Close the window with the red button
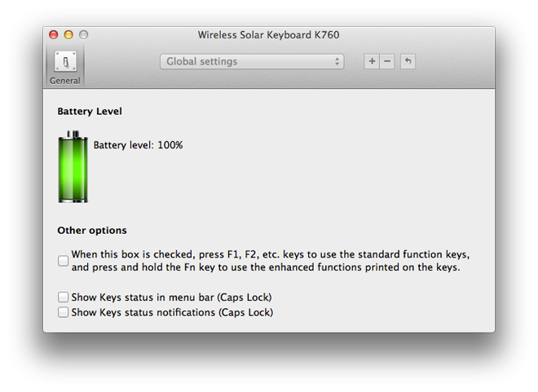Image resolution: width=538 pixels, height=392 pixels. (x=54, y=35)
